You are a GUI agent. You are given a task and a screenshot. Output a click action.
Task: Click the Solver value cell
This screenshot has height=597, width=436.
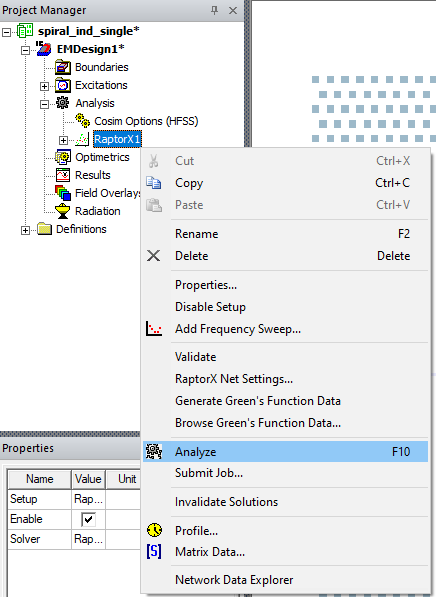point(88,539)
